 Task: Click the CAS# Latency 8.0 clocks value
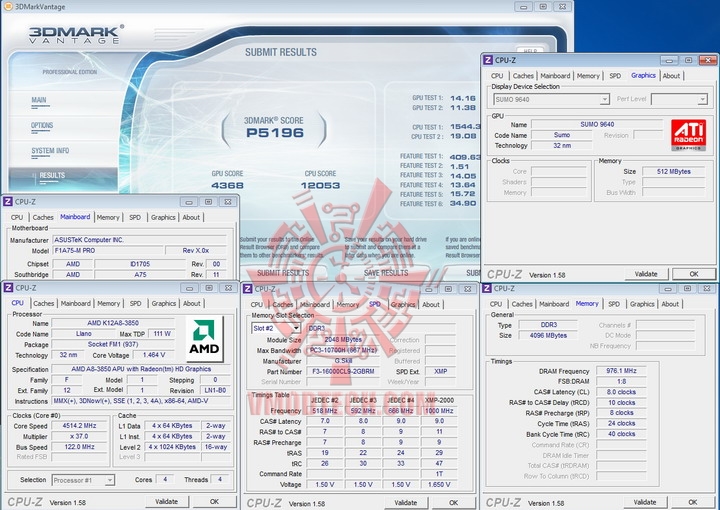[621, 392]
